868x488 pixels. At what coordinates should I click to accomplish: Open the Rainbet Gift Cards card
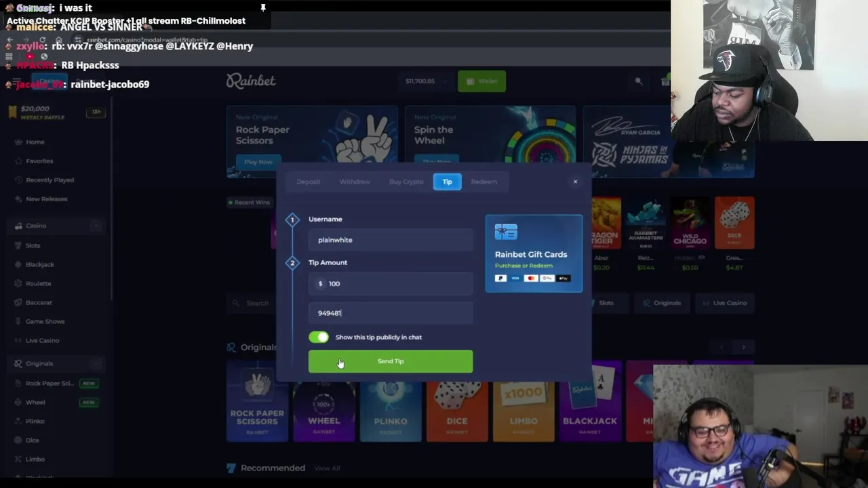pos(534,253)
